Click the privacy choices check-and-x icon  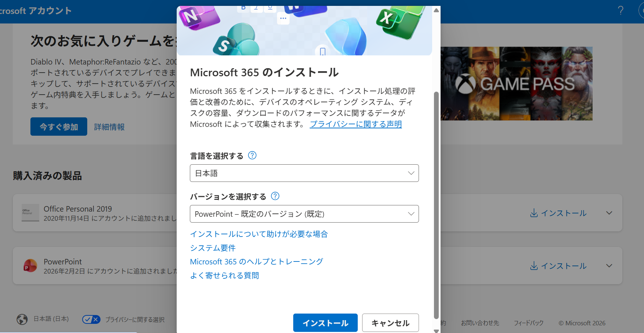click(x=91, y=319)
